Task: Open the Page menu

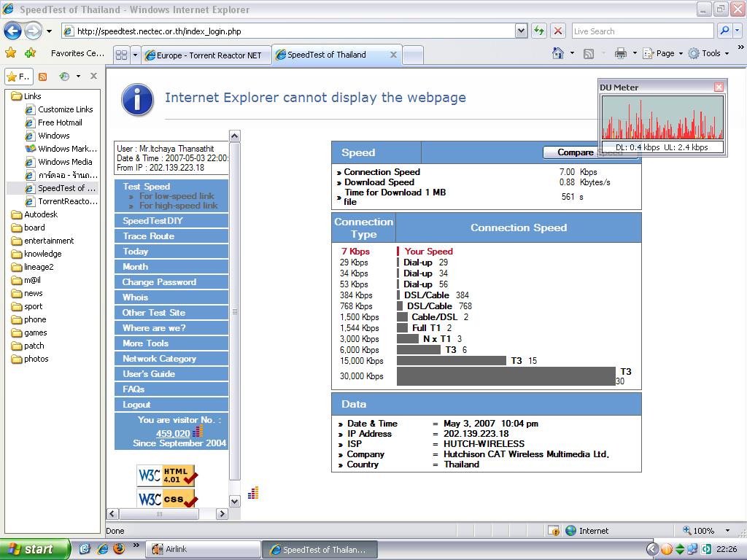Action: 662,53
